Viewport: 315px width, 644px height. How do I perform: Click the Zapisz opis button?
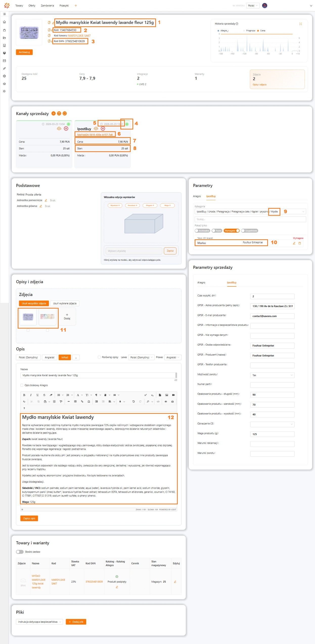point(29,518)
